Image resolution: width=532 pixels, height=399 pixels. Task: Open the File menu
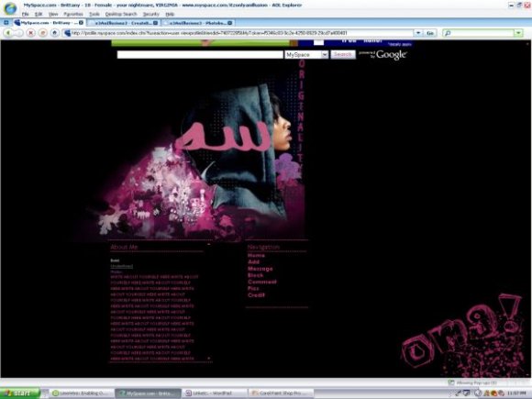point(25,15)
